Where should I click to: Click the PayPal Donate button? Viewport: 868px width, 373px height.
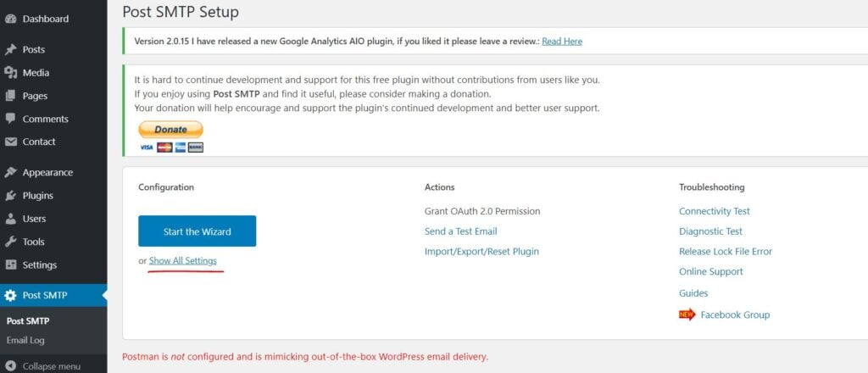coord(170,130)
